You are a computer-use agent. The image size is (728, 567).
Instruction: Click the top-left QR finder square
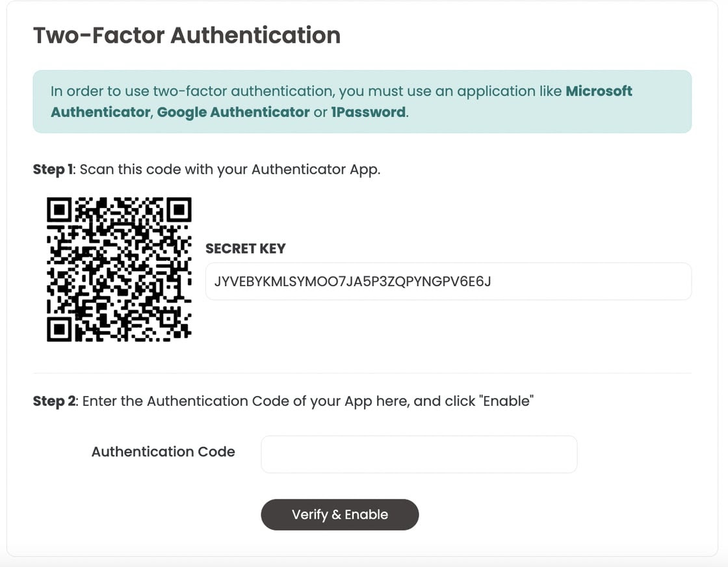pyautogui.click(x=59, y=209)
